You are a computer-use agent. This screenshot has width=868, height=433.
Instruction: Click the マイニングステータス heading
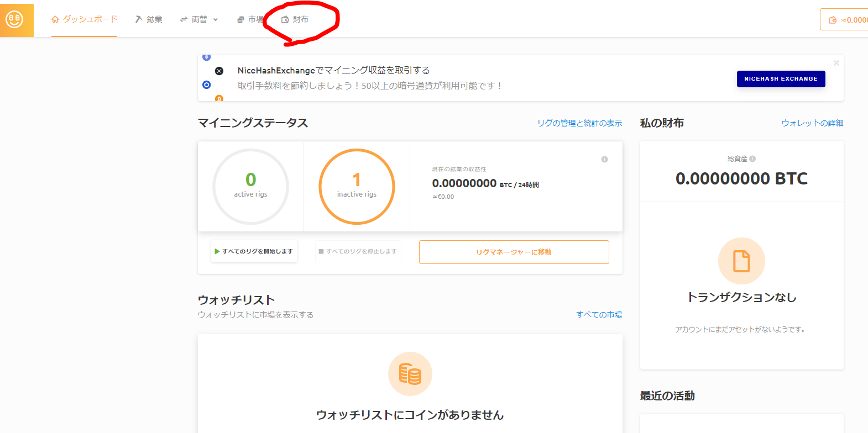253,123
